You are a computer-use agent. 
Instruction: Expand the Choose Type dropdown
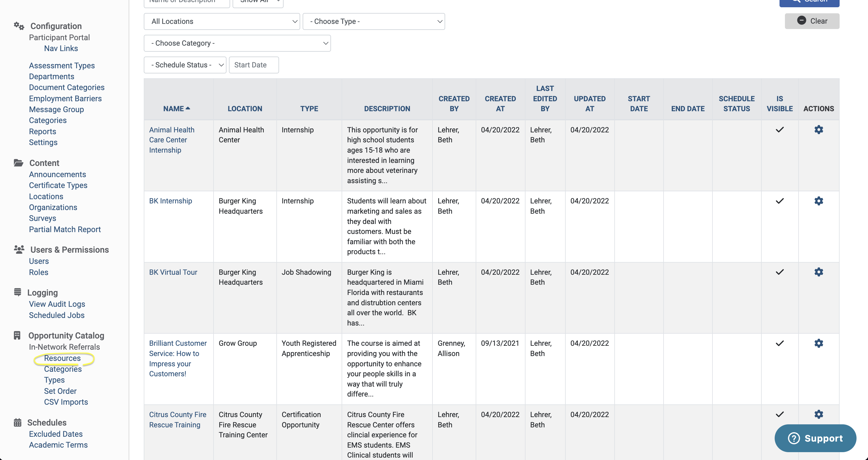[x=373, y=21]
